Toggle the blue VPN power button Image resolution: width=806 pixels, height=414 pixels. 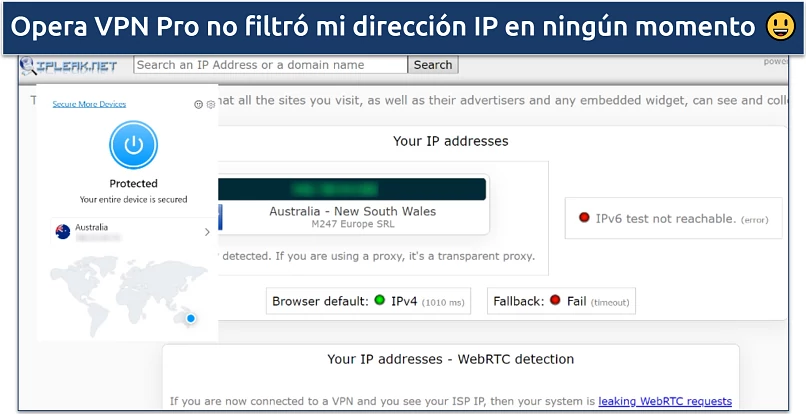point(134,145)
